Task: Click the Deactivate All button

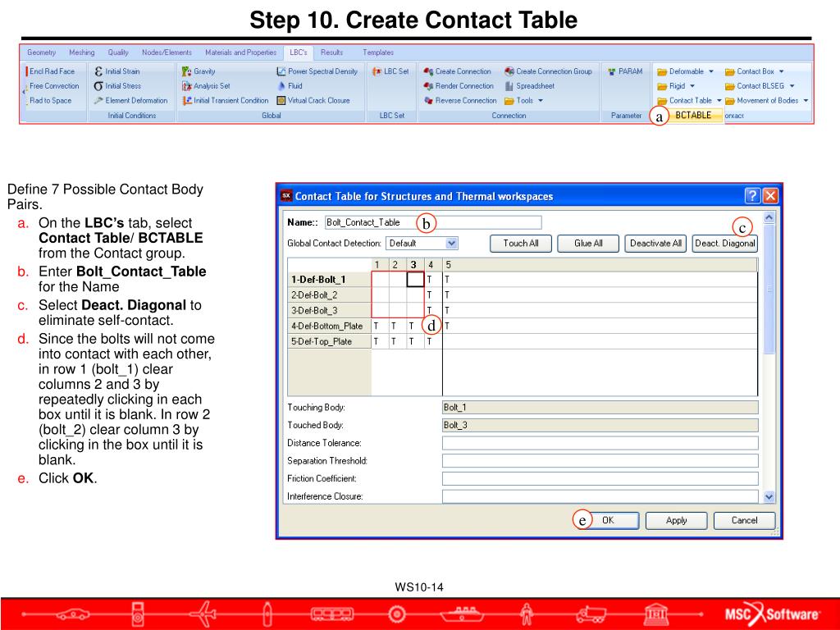Action: coord(655,243)
